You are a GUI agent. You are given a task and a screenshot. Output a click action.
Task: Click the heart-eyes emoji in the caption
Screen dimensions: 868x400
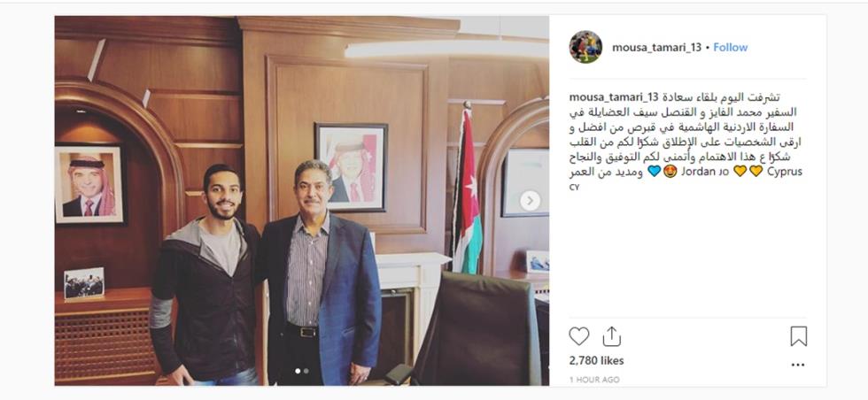(x=670, y=172)
